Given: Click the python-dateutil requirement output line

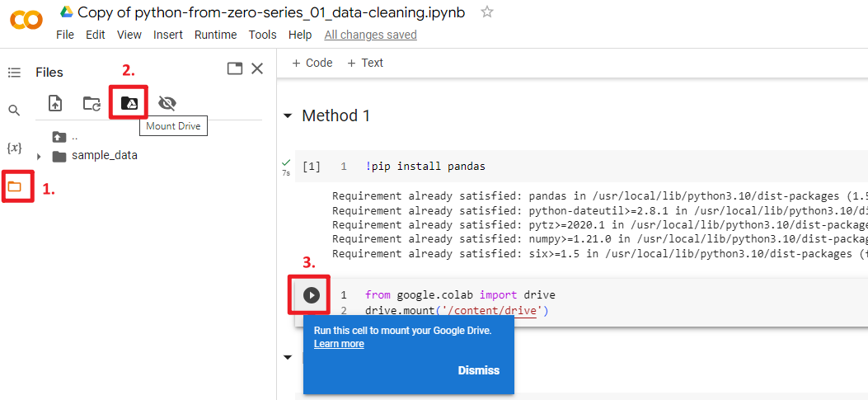Looking at the screenshot, I should click(600, 210).
